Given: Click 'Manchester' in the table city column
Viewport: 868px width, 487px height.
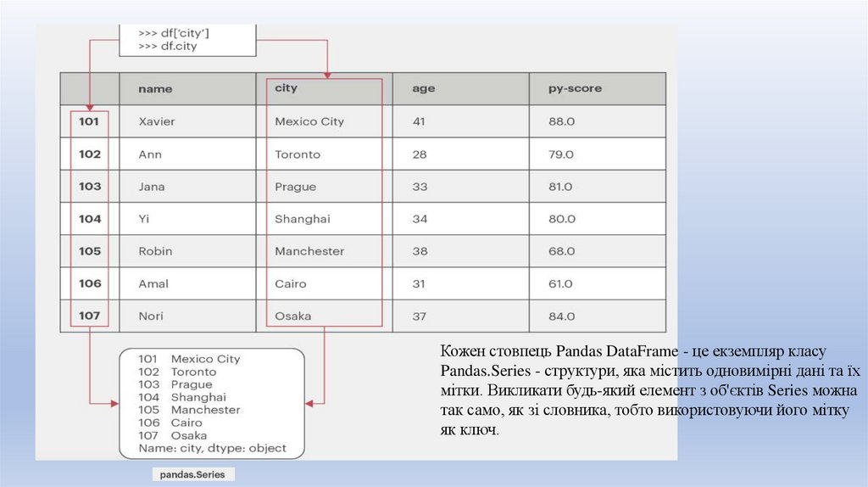Looking at the screenshot, I should coord(309,251).
